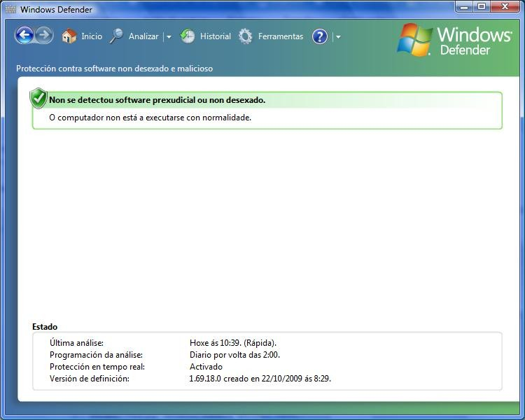Click the forward arrow navigation button
Viewport: 525px width, 420px height.
pos(44,36)
